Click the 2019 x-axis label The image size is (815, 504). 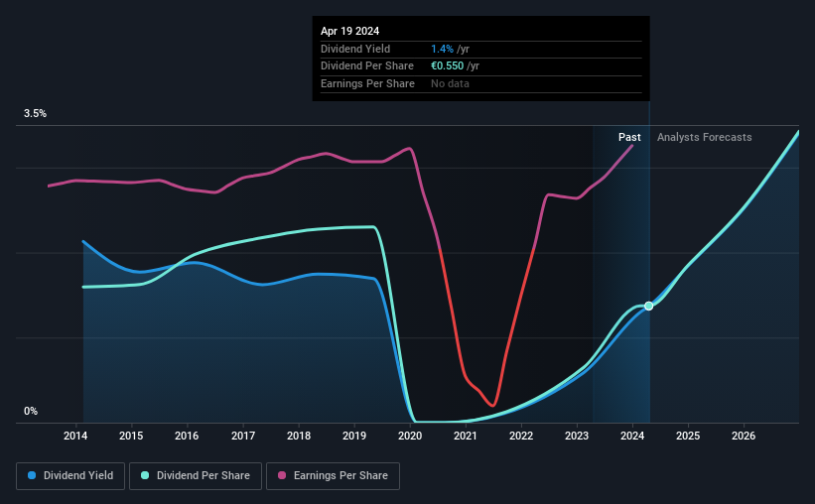coord(354,436)
